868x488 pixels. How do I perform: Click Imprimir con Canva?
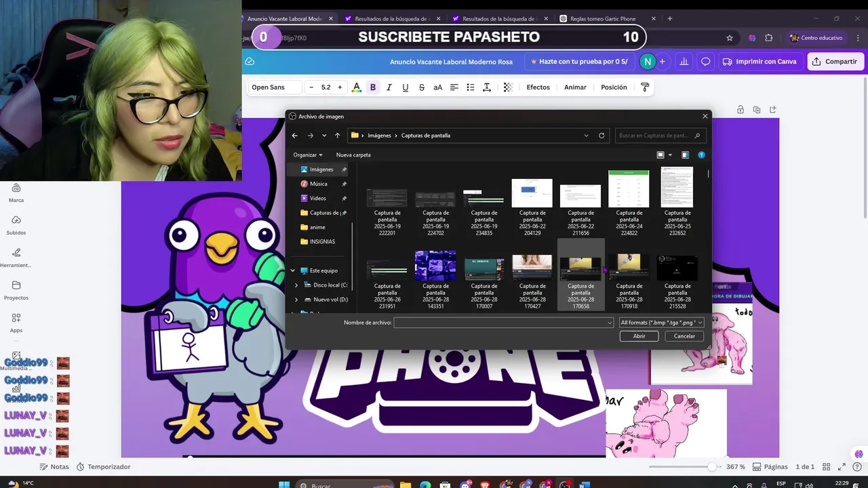point(759,62)
